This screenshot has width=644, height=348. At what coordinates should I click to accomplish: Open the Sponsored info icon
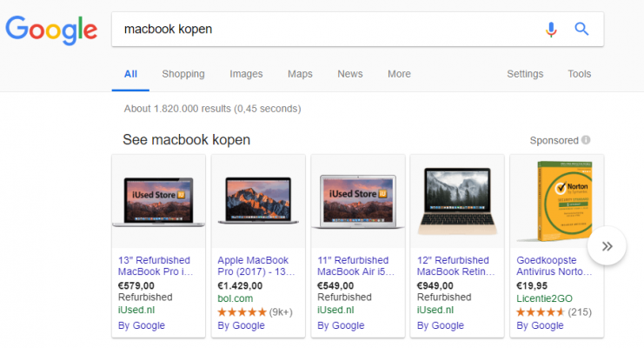pyautogui.click(x=586, y=140)
